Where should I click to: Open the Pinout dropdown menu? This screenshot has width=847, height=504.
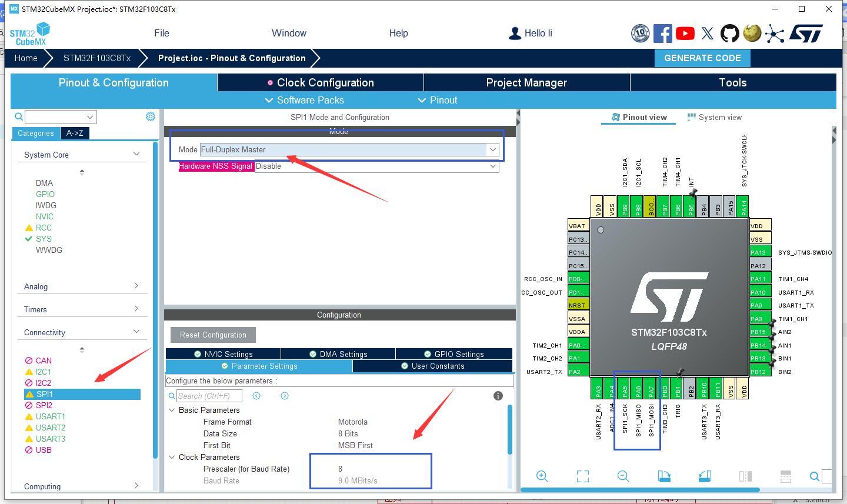tap(437, 101)
